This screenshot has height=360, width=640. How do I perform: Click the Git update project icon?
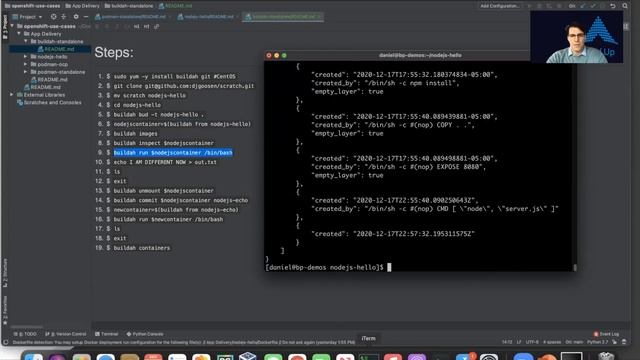[583, 6]
